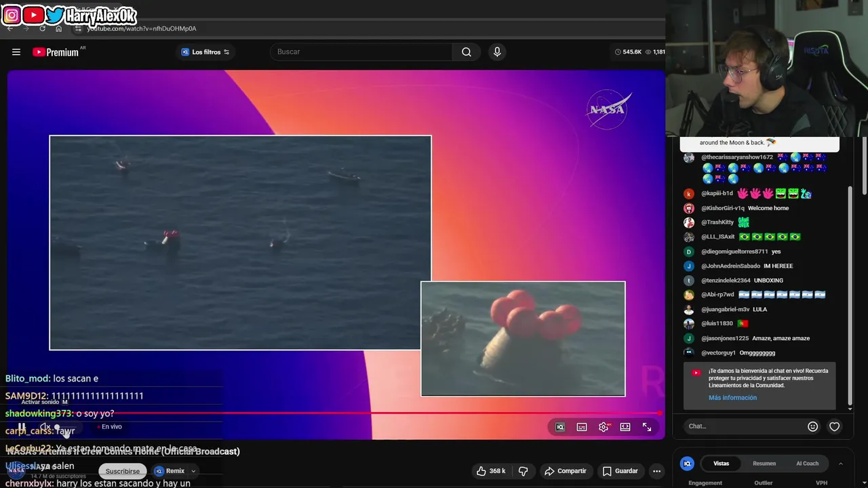Focus the Buscar search field

pos(361,52)
